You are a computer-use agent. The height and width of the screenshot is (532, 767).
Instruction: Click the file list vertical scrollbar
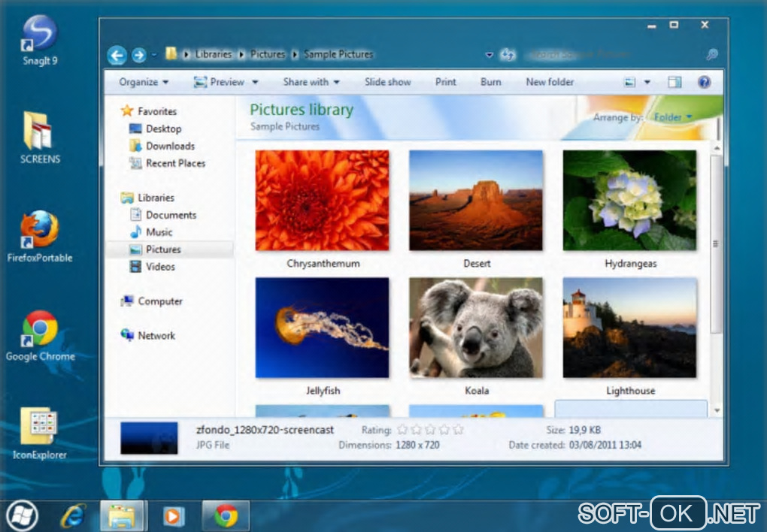point(716,244)
